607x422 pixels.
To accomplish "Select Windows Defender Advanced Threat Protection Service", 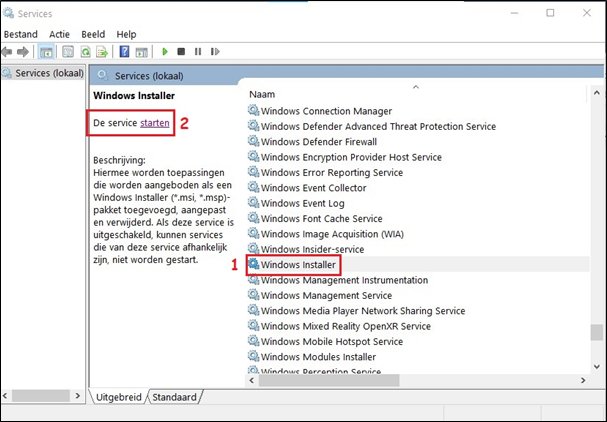I will 378,127.
